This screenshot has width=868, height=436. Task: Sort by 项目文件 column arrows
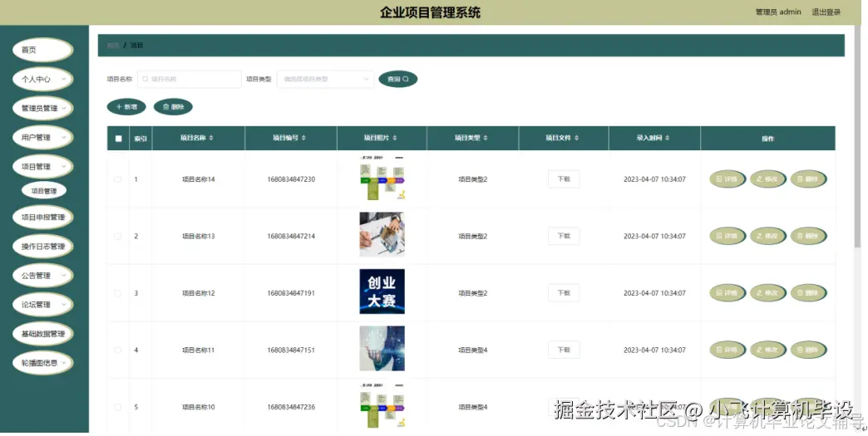pos(576,138)
